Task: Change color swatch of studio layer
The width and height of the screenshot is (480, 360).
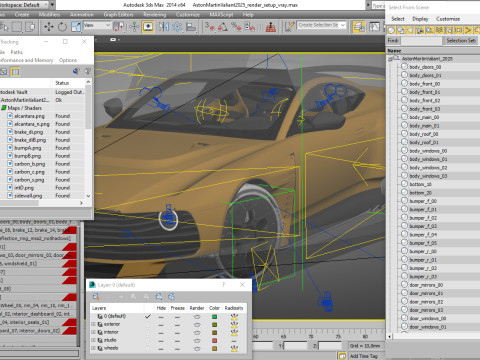Action: (214, 340)
